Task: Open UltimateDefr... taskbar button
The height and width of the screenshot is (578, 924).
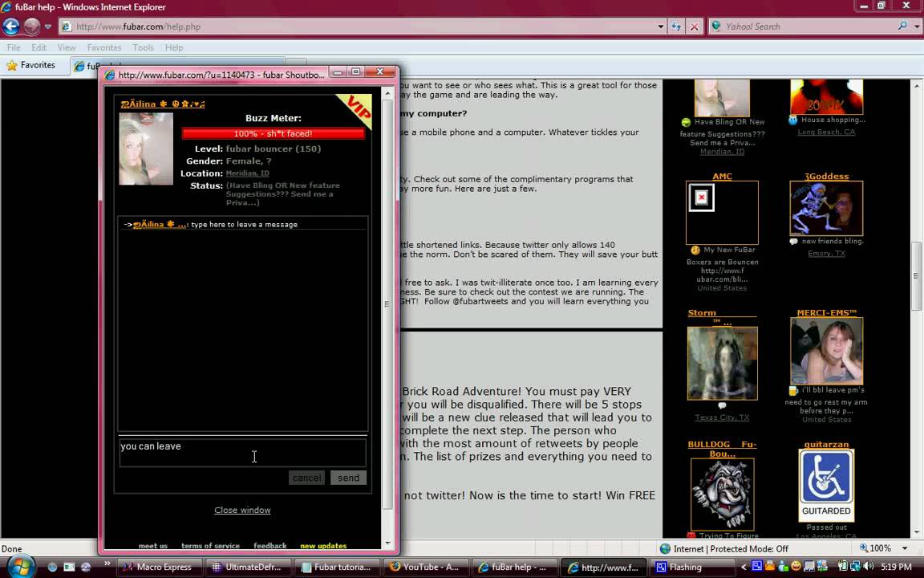Action: click(x=248, y=568)
